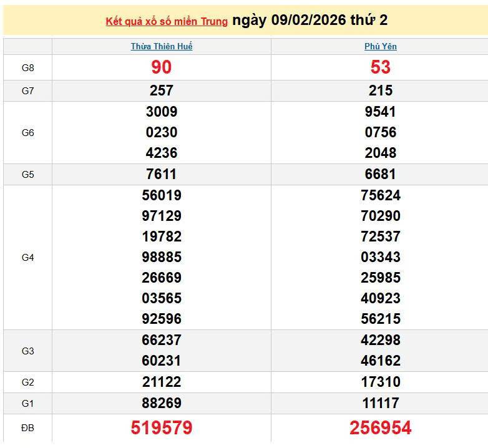
Task: Click the G8 row label
Action: [27, 67]
